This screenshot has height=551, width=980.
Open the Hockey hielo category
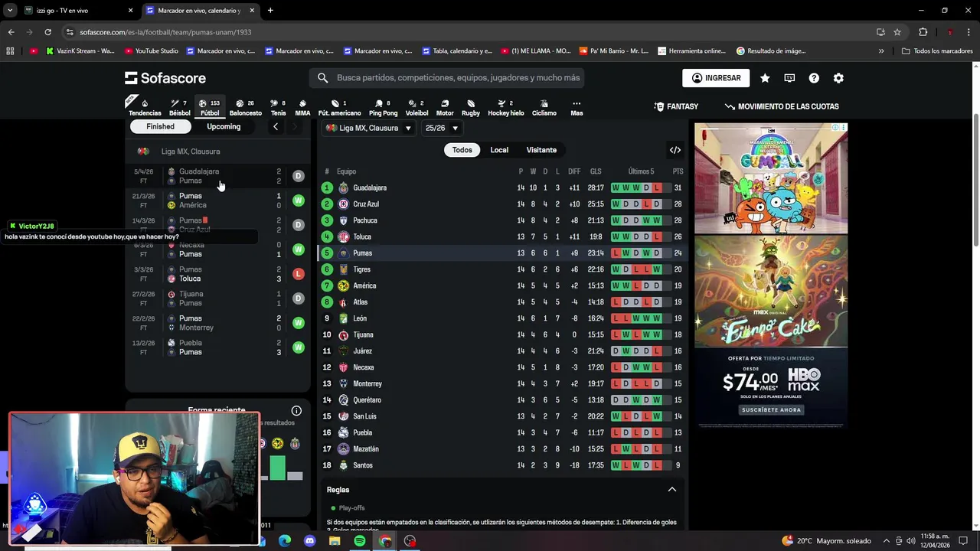505,108
